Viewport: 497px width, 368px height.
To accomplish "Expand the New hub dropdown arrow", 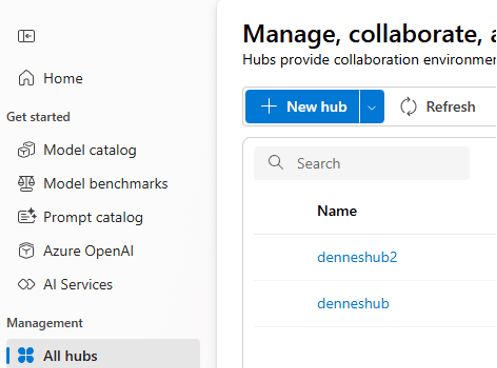I will (x=372, y=107).
